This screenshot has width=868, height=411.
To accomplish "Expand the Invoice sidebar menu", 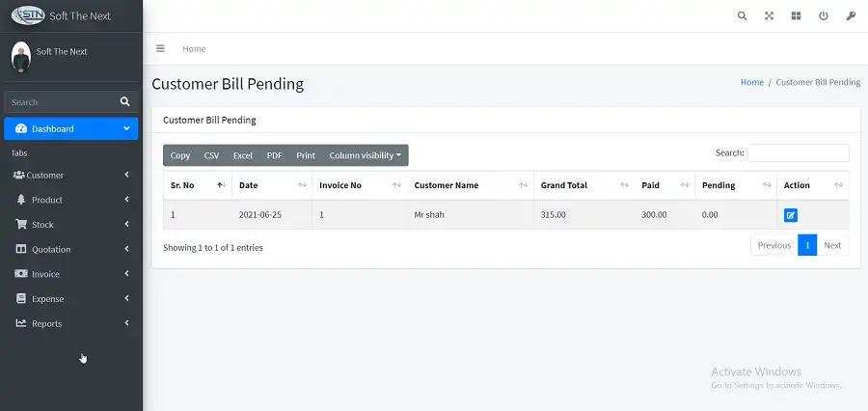I will pyautogui.click(x=70, y=274).
